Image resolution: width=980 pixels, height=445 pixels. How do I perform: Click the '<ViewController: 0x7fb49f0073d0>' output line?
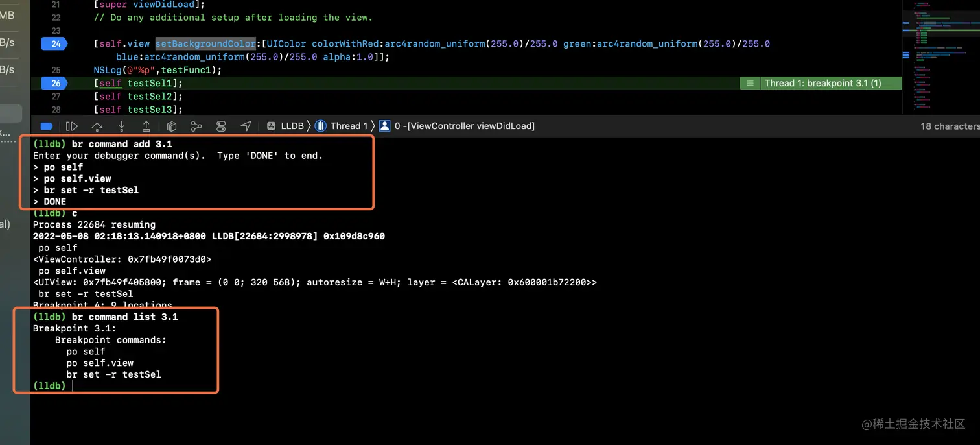[122, 259]
